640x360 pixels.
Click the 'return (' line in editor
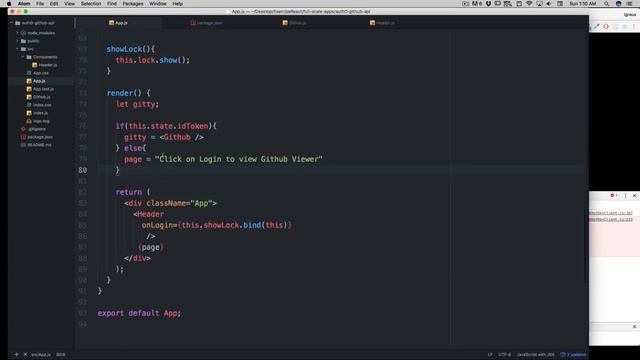133,192
